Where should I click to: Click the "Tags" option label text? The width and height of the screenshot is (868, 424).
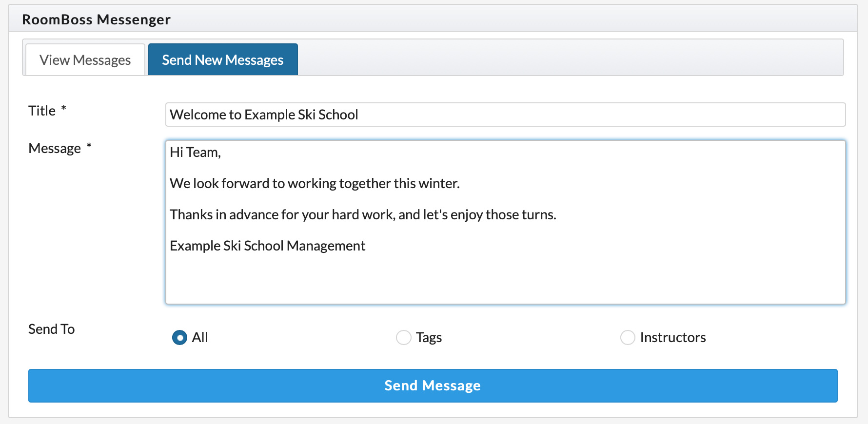coord(429,337)
